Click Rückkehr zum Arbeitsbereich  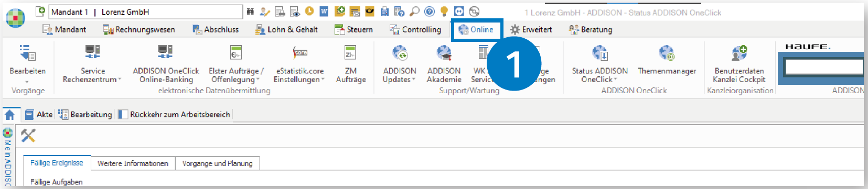pos(174,114)
